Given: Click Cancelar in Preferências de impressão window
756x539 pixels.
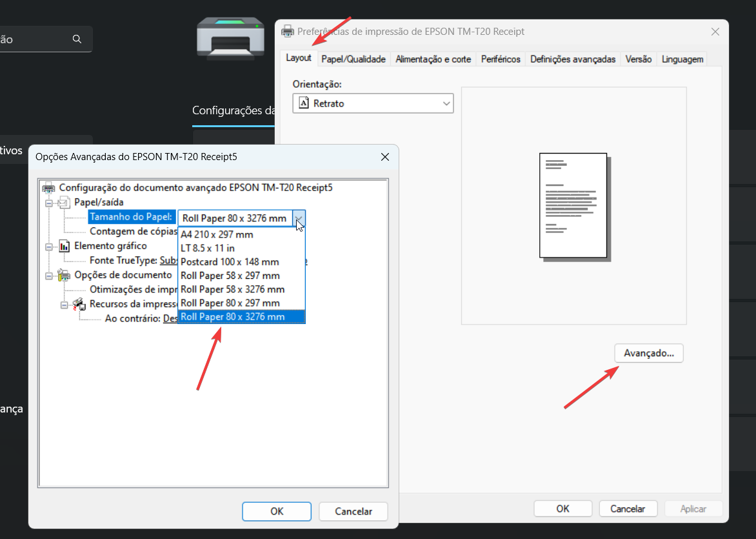Looking at the screenshot, I should pos(627,509).
